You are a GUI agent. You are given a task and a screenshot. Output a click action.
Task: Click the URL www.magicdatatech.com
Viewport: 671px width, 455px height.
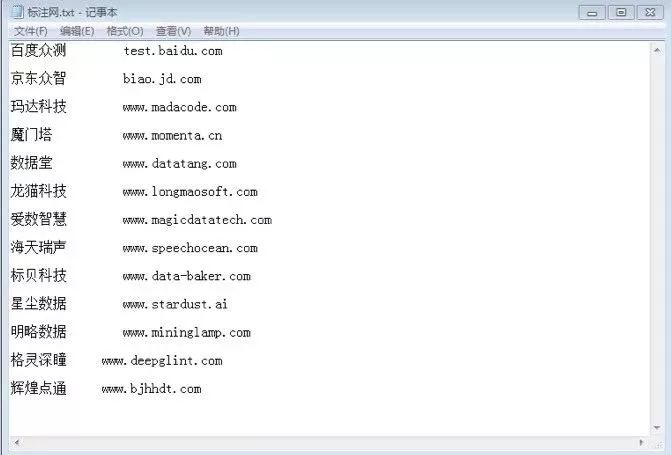pyautogui.click(x=197, y=220)
